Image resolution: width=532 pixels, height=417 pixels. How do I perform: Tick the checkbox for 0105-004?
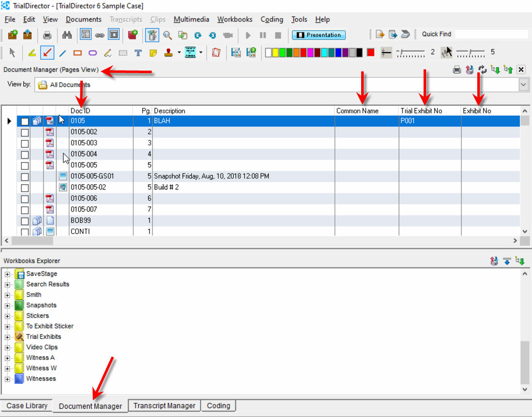[x=25, y=155]
